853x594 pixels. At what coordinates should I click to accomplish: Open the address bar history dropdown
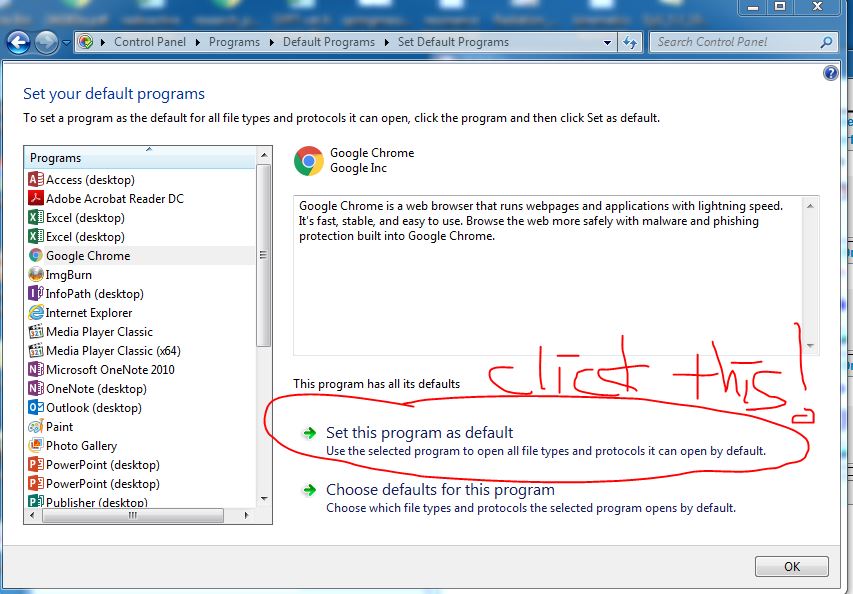point(607,42)
